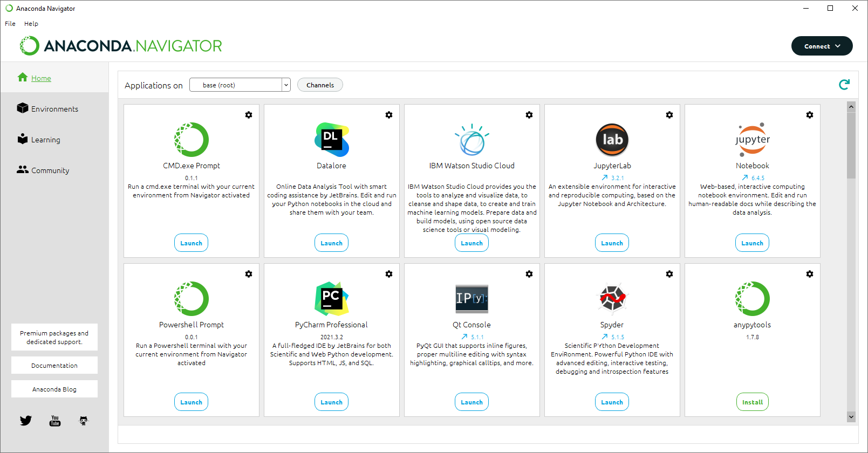The image size is (868, 453).
Task: Click the applications list scrollbar thumb
Action: point(851,145)
